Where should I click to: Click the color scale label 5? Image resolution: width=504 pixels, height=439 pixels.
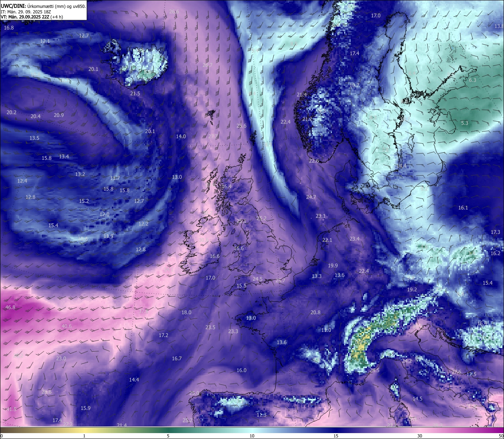tap(168, 436)
